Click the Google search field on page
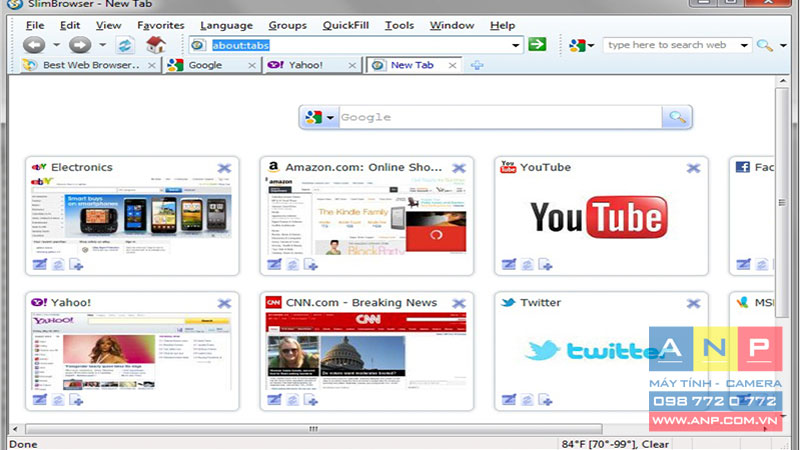Image resolution: width=800 pixels, height=450 pixels. pos(500,117)
